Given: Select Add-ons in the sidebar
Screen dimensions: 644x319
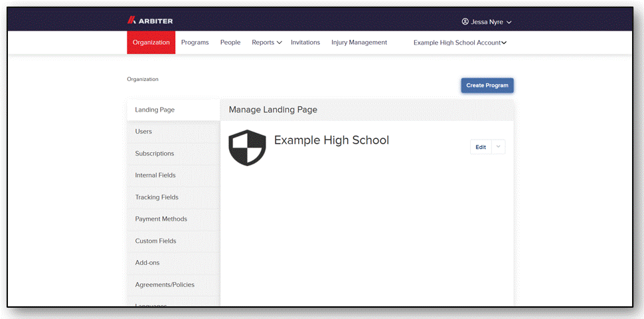Looking at the screenshot, I should pyautogui.click(x=173, y=263).
